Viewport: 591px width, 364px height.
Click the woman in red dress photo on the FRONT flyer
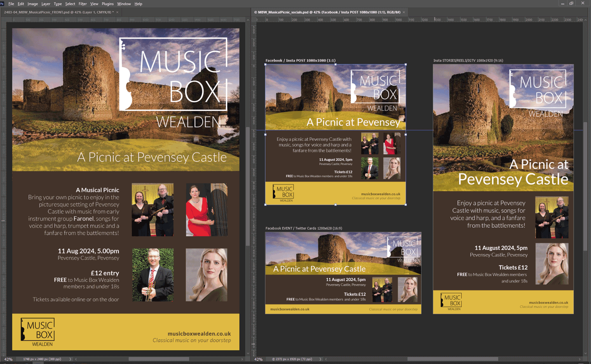[206, 210]
